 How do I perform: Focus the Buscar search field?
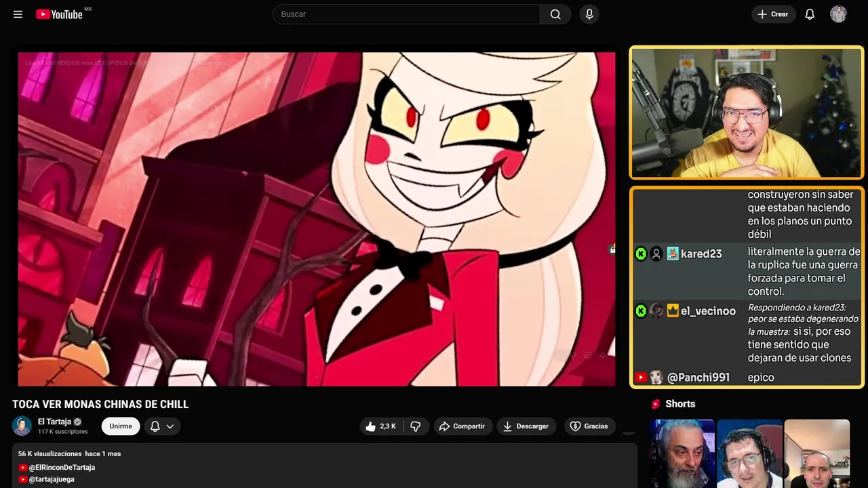406,14
